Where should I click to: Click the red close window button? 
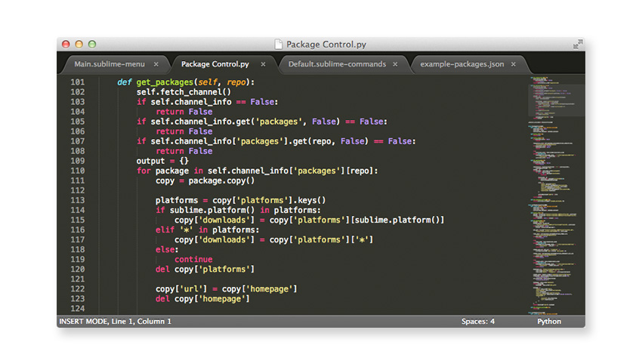tap(66, 45)
